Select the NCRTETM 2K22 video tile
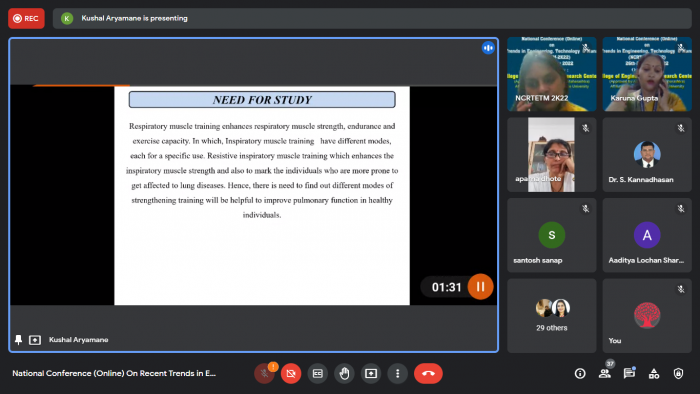The width and height of the screenshot is (700, 394). click(552, 74)
